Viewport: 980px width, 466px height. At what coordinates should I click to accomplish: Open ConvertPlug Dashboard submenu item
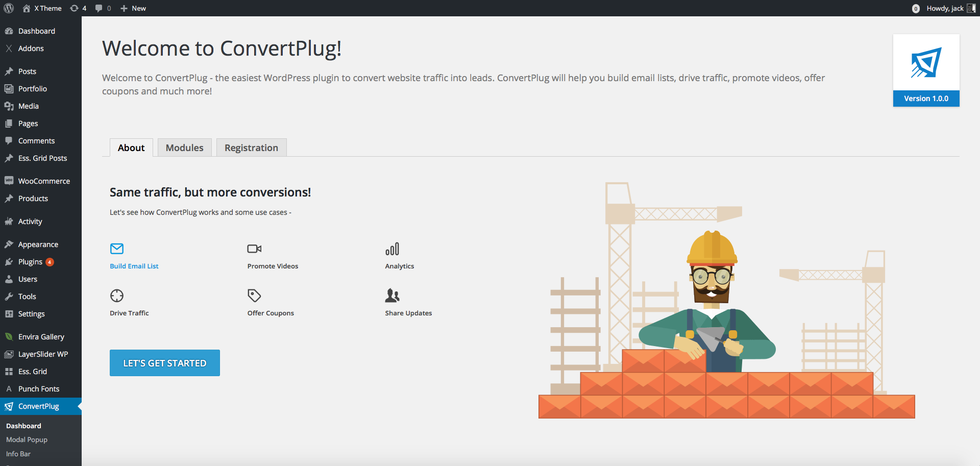(x=23, y=426)
